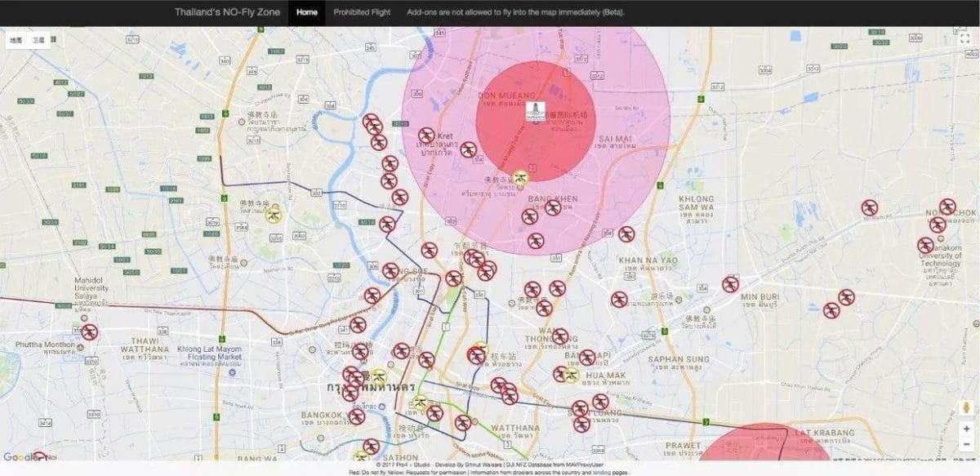Click the no-drone marker just above Khan Na Yao
The image size is (980, 476).
[x=626, y=234]
